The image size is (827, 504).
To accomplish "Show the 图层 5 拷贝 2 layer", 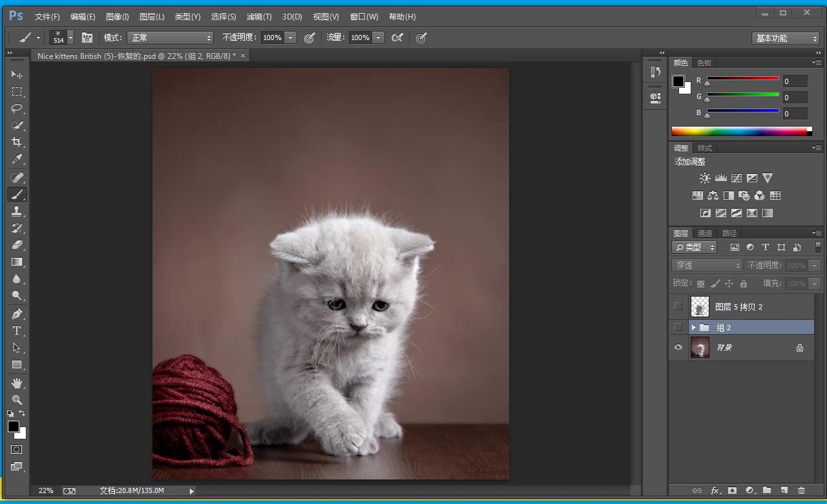I will pyautogui.click(x=678, y=306).
